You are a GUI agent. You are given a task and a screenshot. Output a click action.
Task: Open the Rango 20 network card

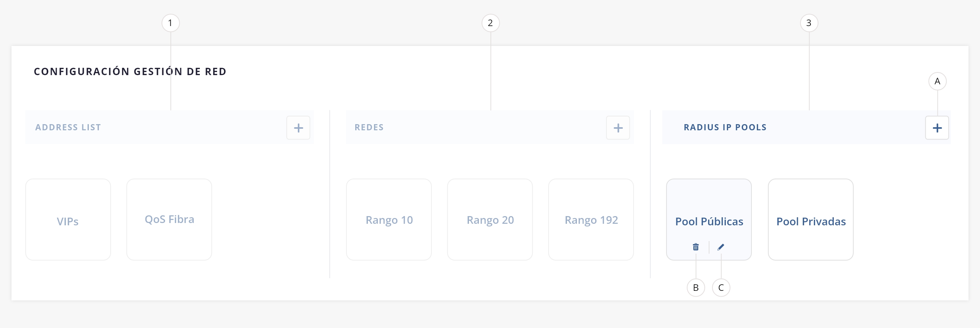pos(490,220)
